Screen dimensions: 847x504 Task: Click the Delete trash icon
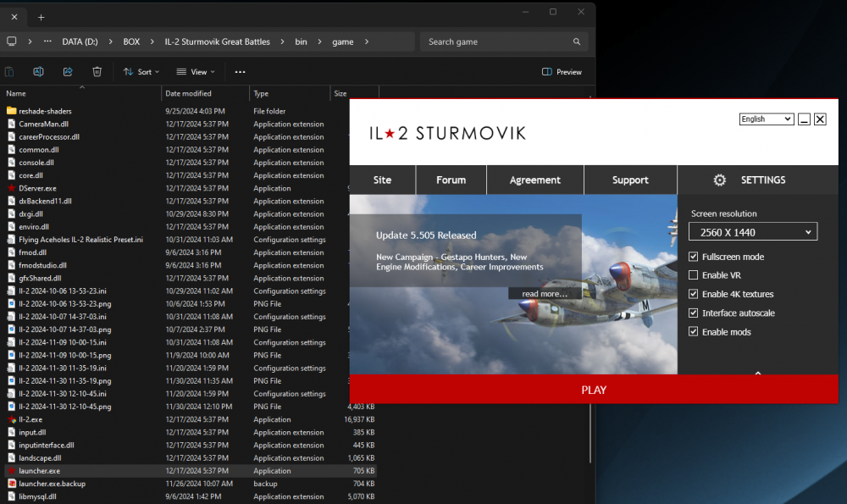point(97,71)
